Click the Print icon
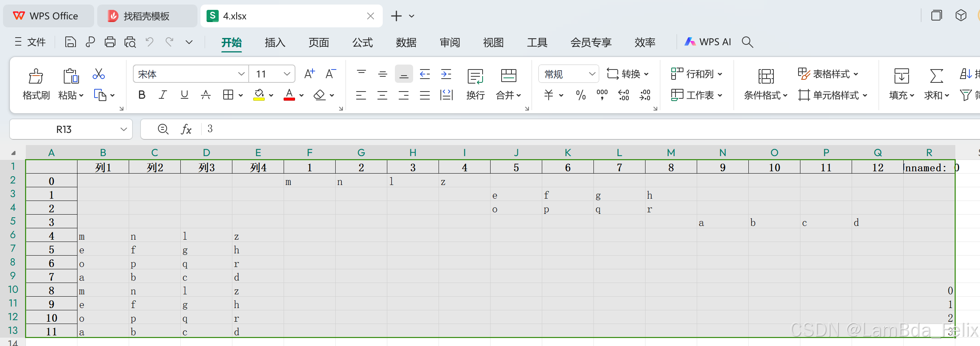980x346 pixels. (110, 42)
